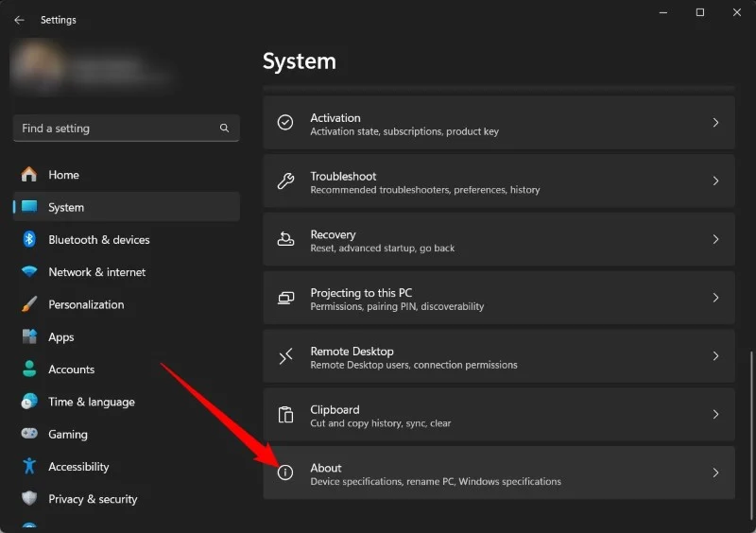Open the Recovery settings title
Image resolution: width=756 pixels, height=533 pixels.
coord(333,234)
